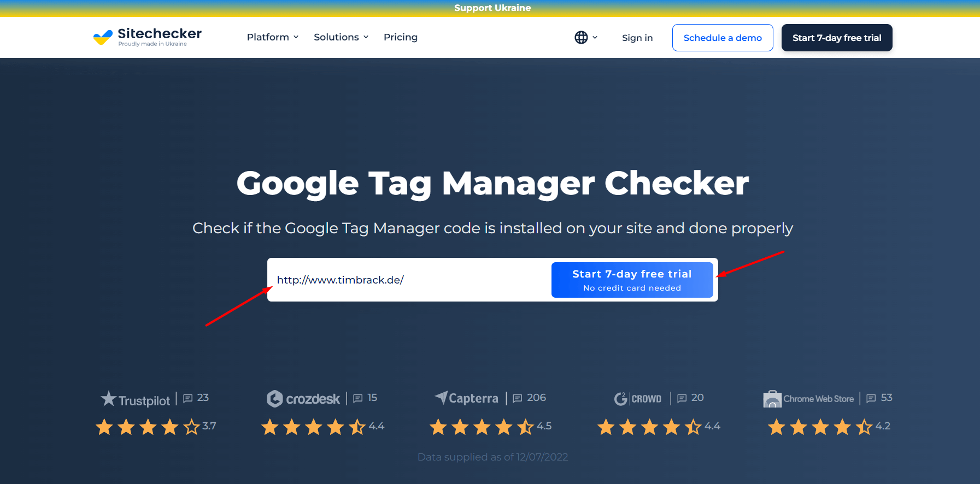
Task: Click the G2 Crowd review count comment icon
Action: (x=682, y=398)
